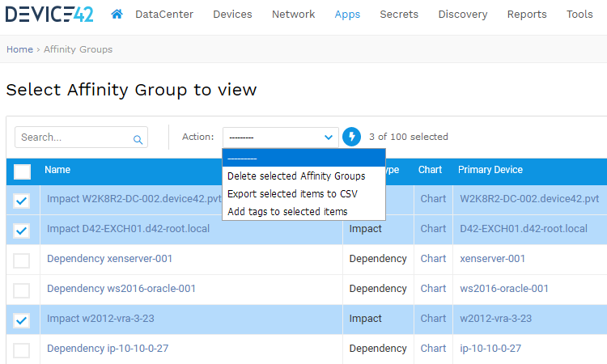607x364 pixels.
Task: Click the Device42 logo
Action: pyautogui.click(x=50, y=15)
